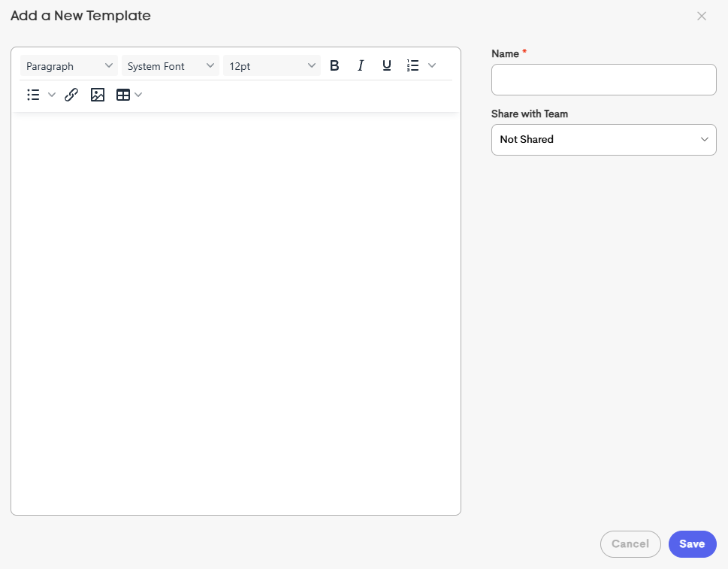
Task: Insert an image
Action: tap(97, 95)
